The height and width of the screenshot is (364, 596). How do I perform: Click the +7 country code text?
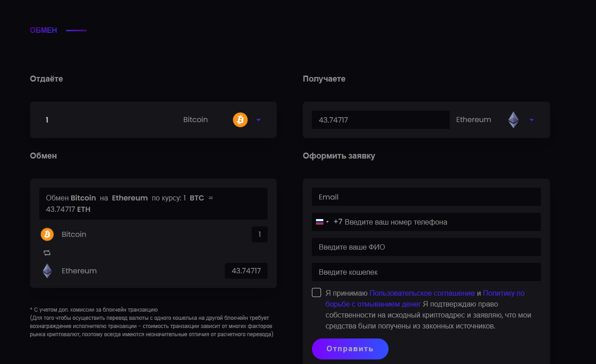click(x=338, y=222)
